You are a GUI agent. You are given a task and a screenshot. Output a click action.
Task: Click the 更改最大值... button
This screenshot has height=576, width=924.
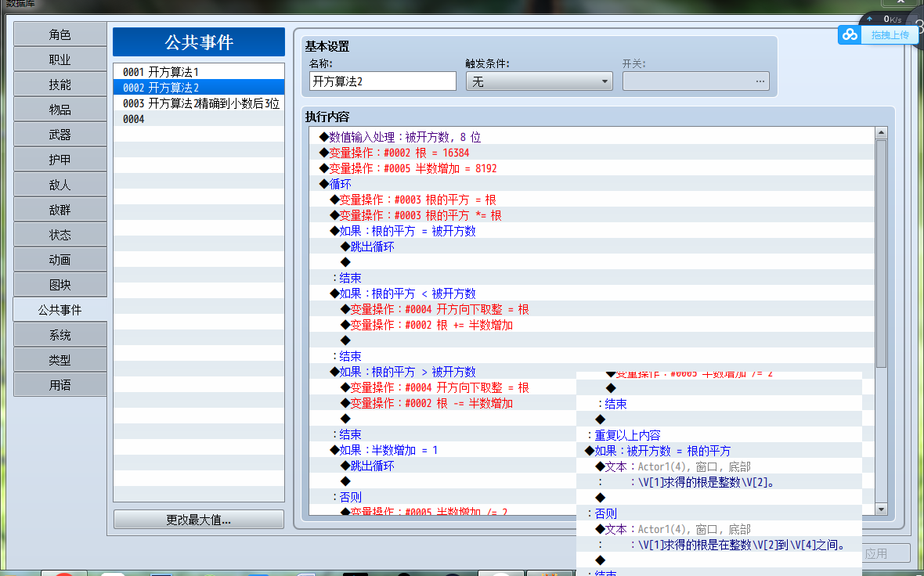coord(199,520)
